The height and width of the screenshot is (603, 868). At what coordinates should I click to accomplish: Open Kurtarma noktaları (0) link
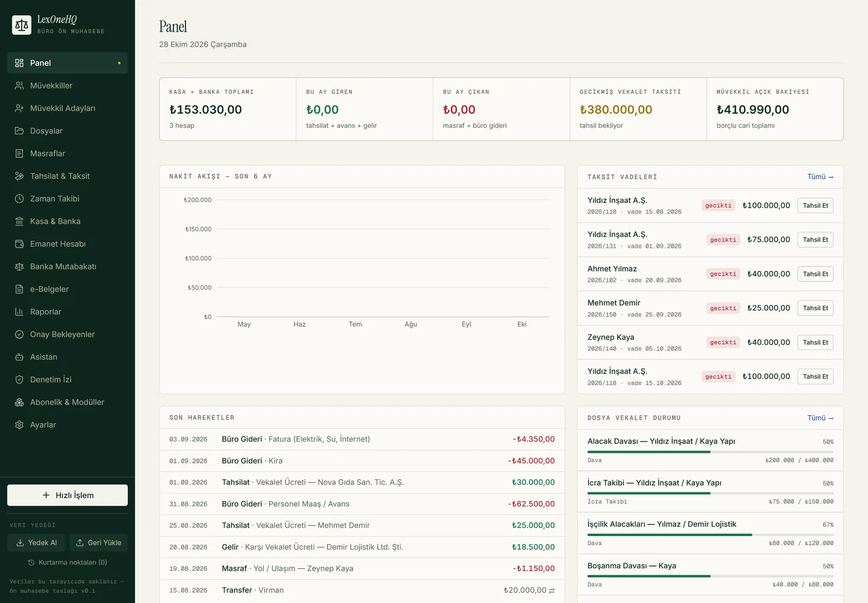point(67,563)
